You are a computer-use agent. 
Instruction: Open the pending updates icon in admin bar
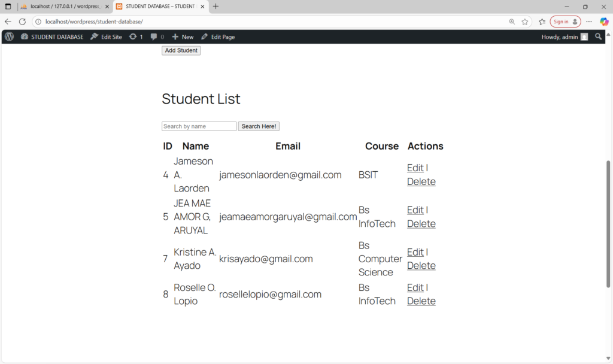(136, 37)
